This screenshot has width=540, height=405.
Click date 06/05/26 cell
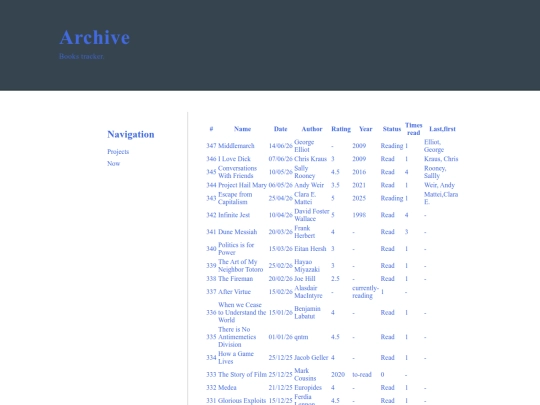coord(280,185)
